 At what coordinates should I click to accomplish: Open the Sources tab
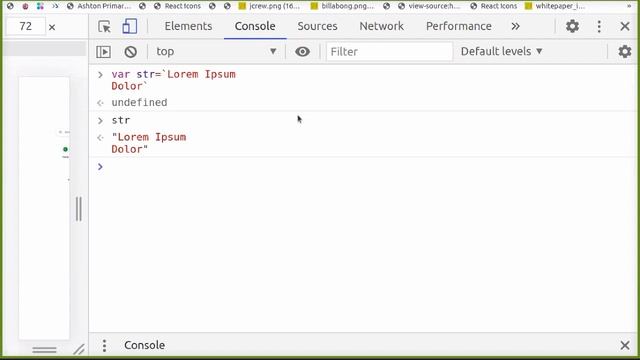(317, 26)
